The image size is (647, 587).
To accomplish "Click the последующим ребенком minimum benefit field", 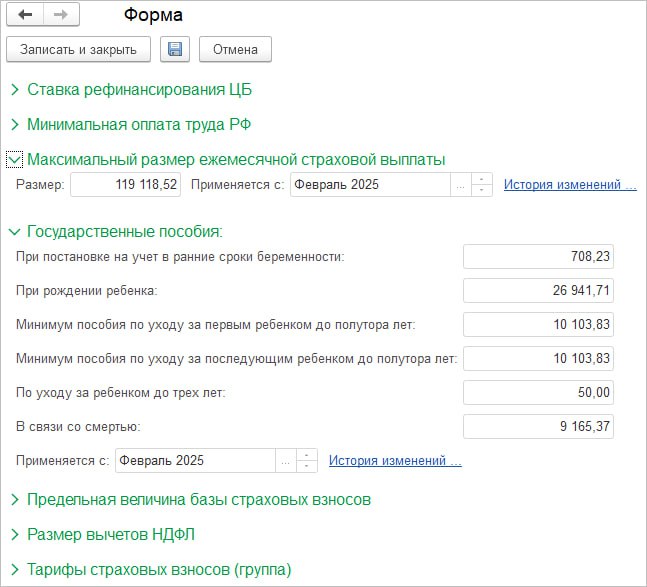I will 538,358.
